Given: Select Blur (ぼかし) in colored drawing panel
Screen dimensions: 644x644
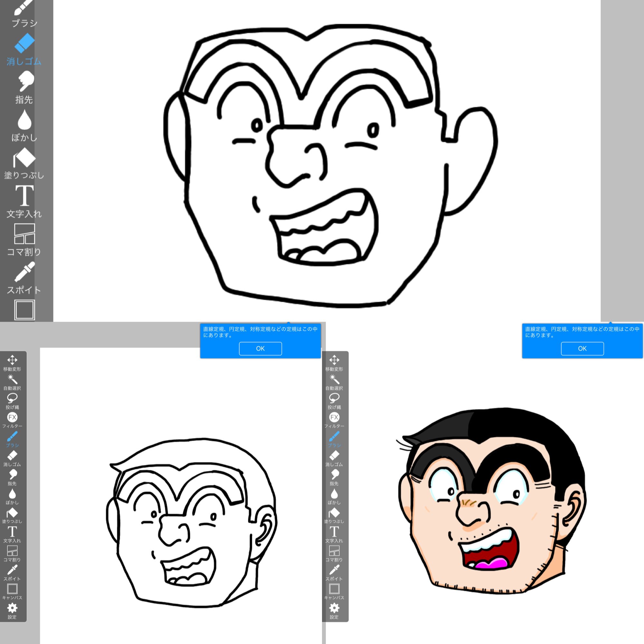Looking at the screenshot, I should [x=334, y=496].
